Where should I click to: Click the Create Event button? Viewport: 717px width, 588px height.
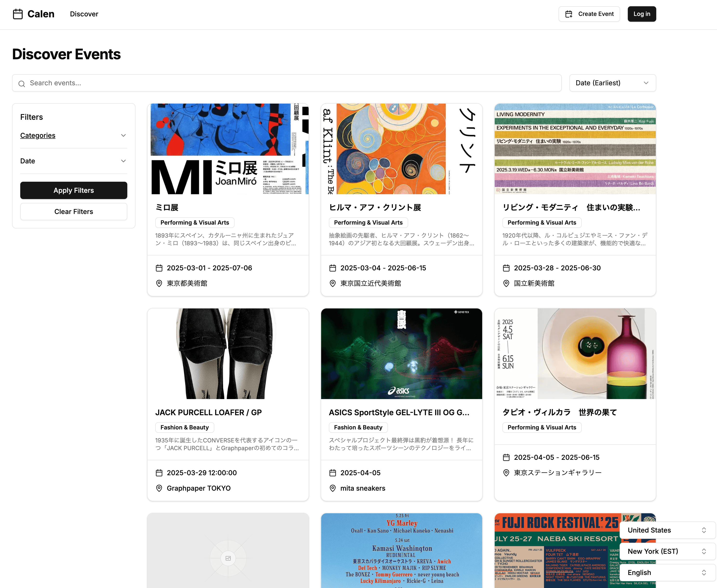click(x=589, y=14)
